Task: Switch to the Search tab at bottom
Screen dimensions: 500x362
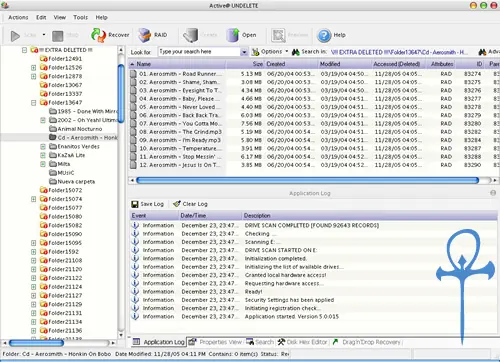Action: (260, 342)
